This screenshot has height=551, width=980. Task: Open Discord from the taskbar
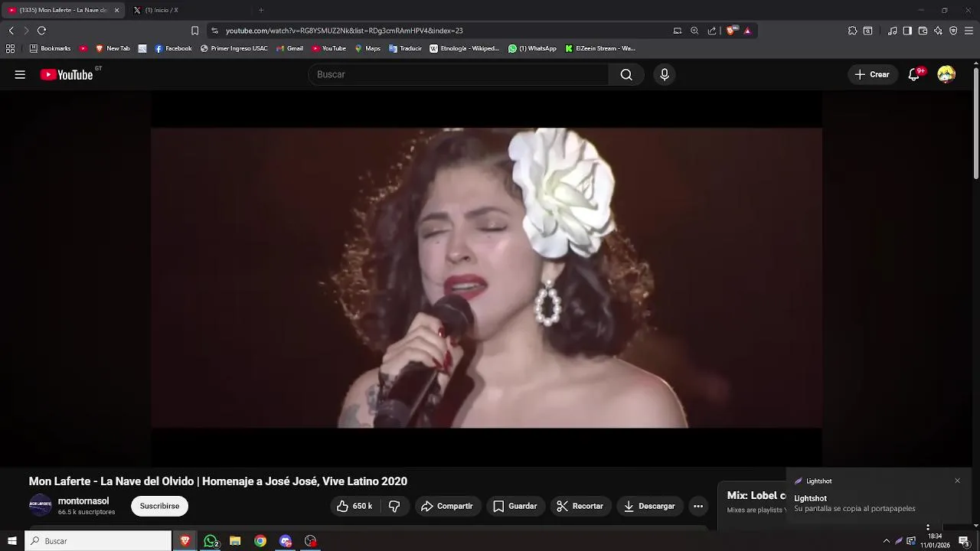[286, 541]
